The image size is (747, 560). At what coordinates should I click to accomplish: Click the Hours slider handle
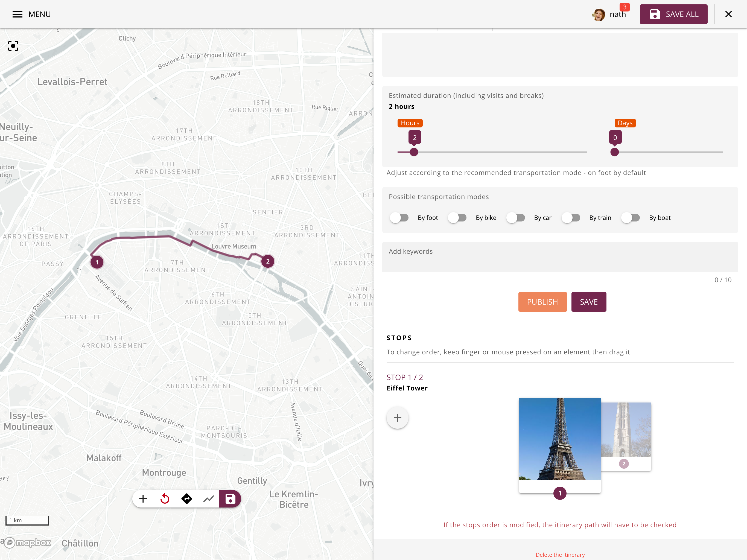pos(414,152)
